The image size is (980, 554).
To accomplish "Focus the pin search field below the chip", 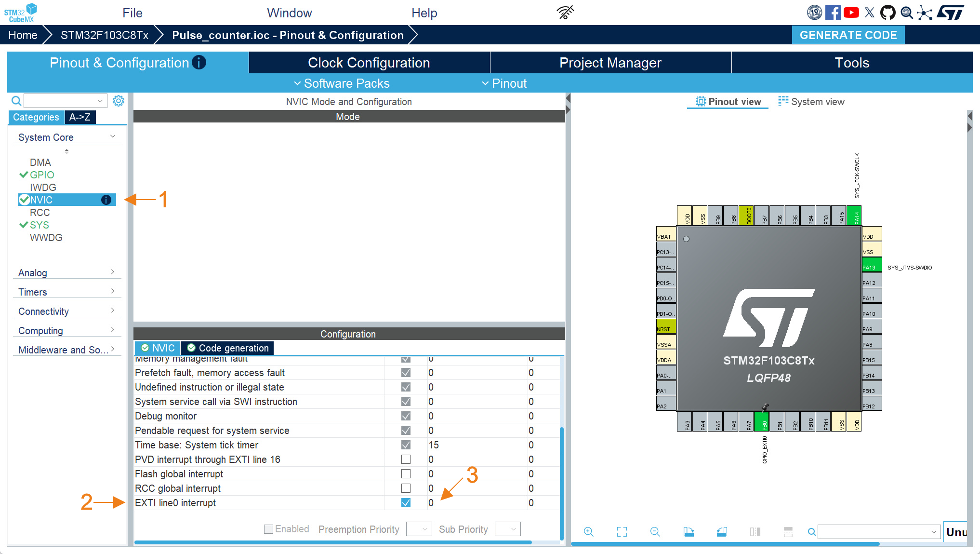I will [x=879, y=532].
